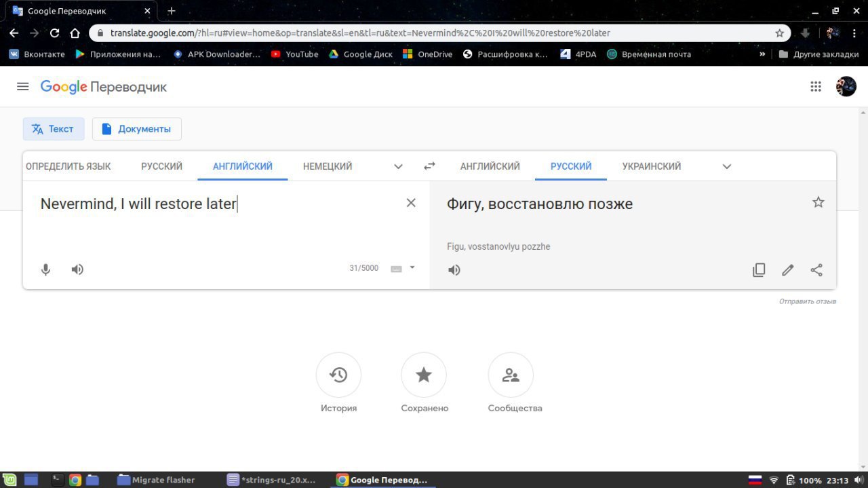Bookmark this page with the star

coord(780,33)
